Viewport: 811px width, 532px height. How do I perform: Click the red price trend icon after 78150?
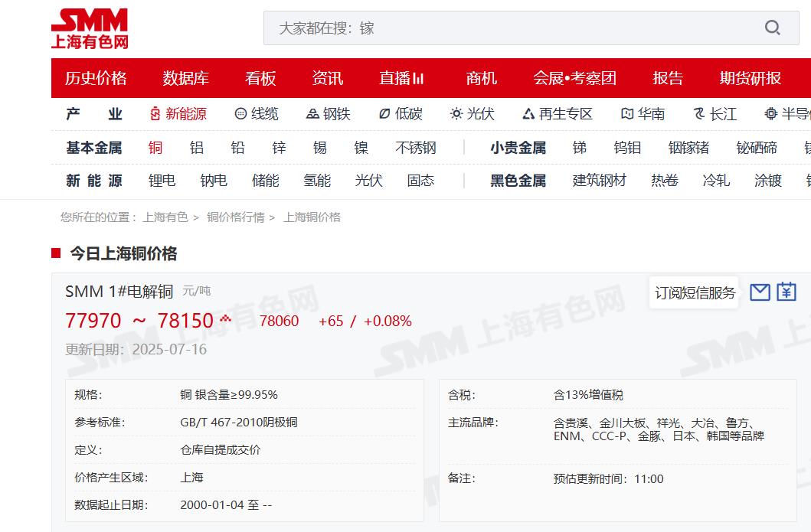(x=225, y=318)
